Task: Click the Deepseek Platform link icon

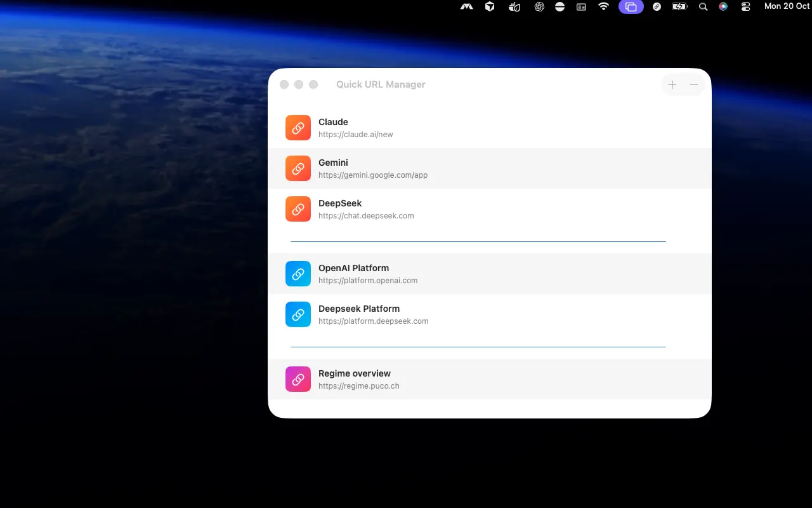Action: click(298, 314)
